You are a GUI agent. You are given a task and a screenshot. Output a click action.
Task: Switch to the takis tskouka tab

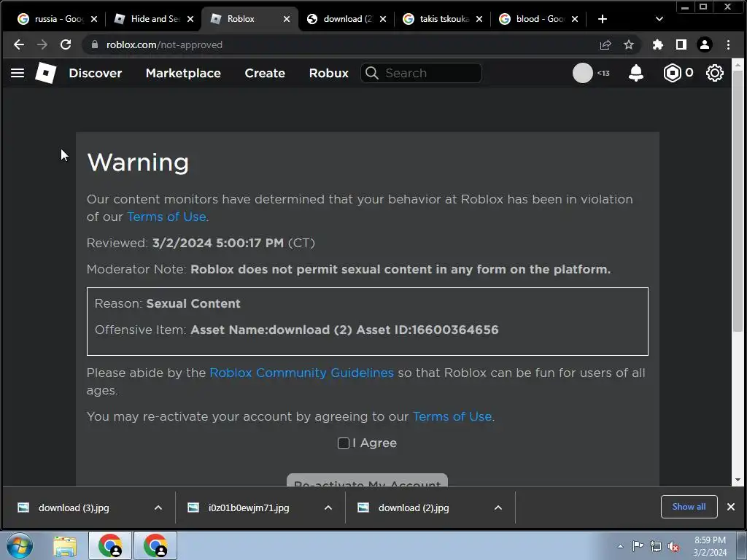click(x=442, y=19)
